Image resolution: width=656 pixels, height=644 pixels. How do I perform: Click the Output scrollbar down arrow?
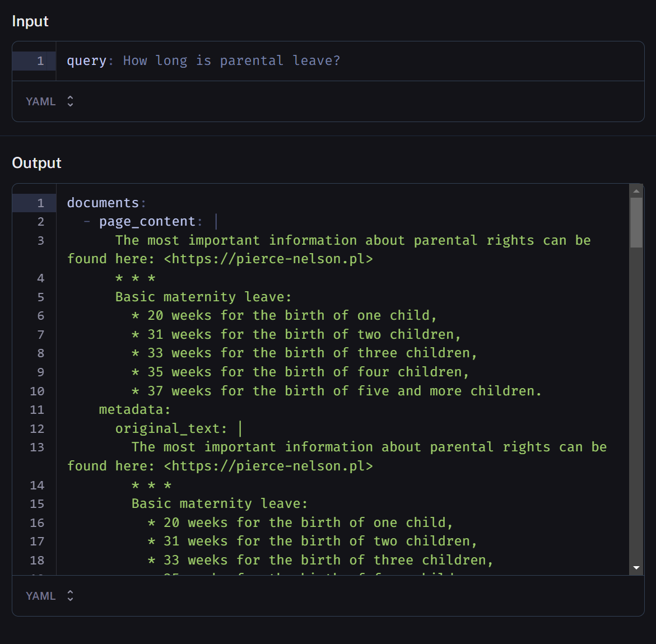point(636,568)
